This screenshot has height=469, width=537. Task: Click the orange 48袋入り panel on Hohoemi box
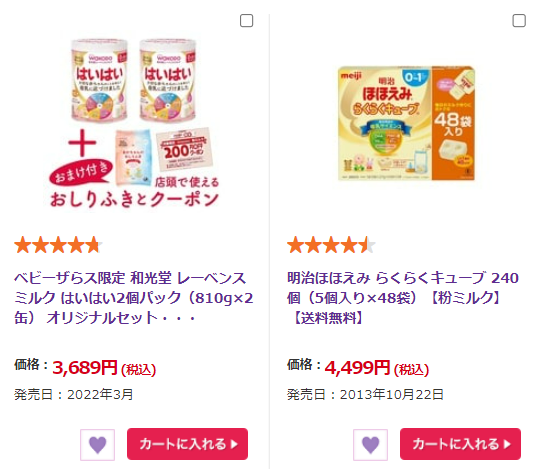pos(453,123)
